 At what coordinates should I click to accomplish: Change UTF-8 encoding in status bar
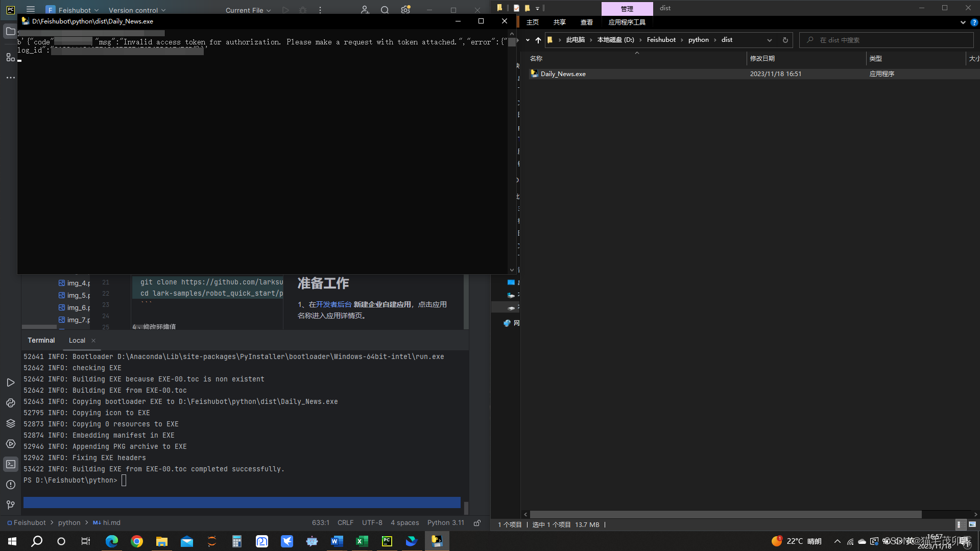click(x=372, y=522)
